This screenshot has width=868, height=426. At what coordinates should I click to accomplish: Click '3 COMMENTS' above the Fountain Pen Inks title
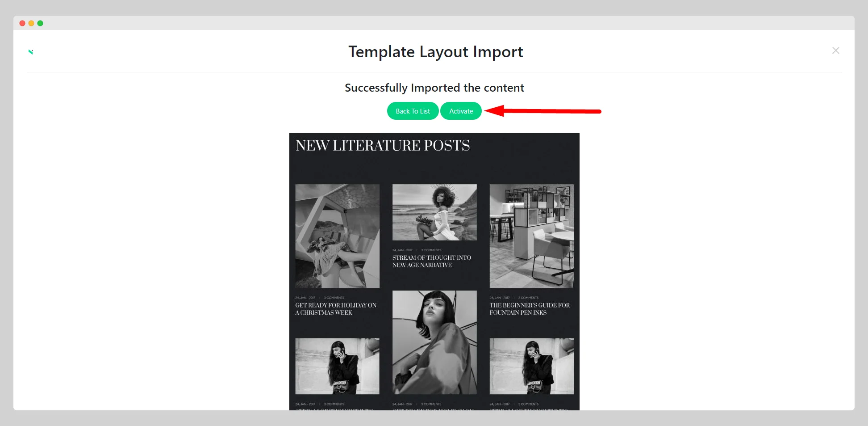(528, 298)
